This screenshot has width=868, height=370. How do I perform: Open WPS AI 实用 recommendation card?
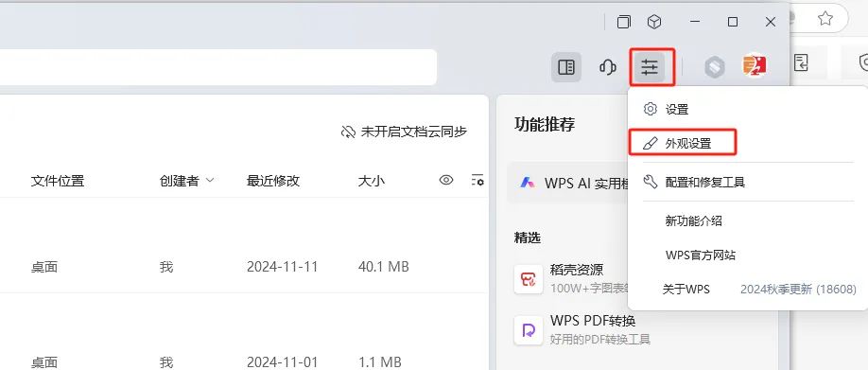point(568,183)
